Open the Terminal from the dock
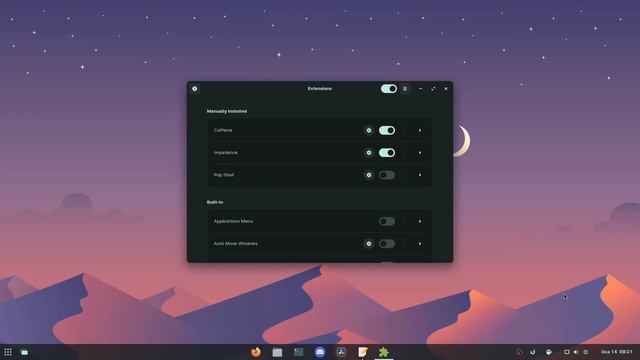Image resolution: width=640 pixels, height=360 pixels. [298, 352]
